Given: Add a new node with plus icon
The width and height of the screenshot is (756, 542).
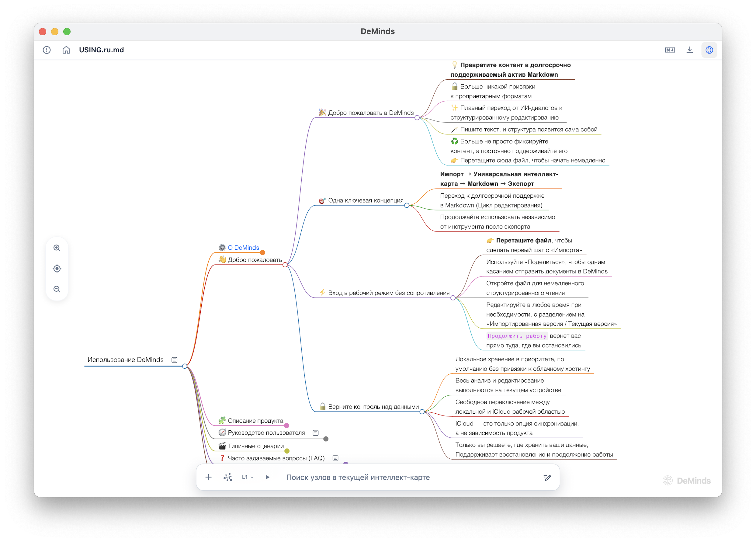Looking at the screenshot, I should coord(208,477).
